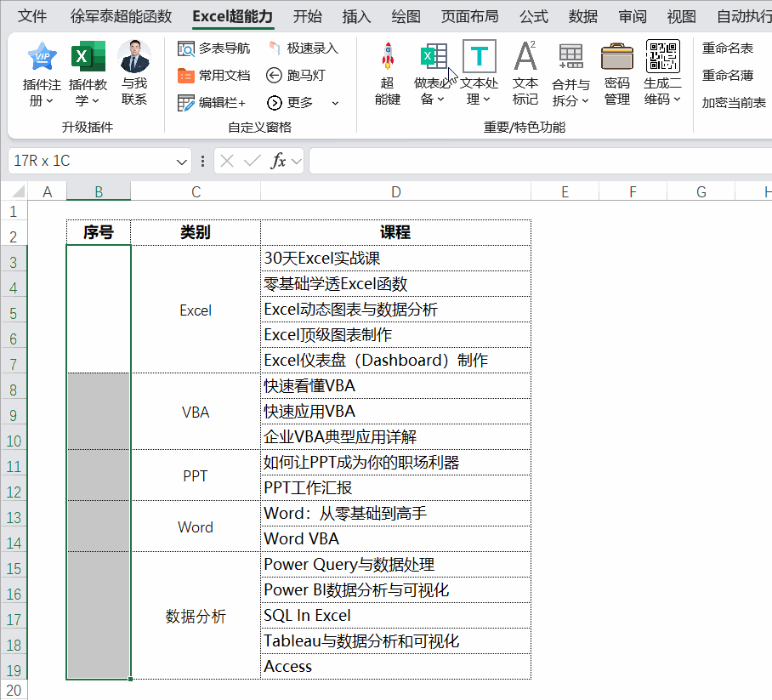Click the formula bar confirm checkmark
The width and height of the screenshot is (772, 700).
pos(252,161)
